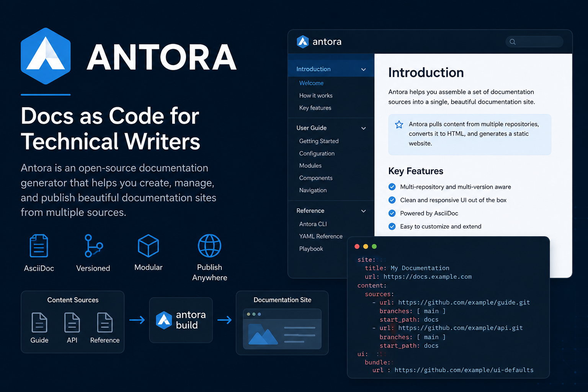The image size is (588, 392).
Task: Select the Introduction nav heading
Action: [314, 69]
